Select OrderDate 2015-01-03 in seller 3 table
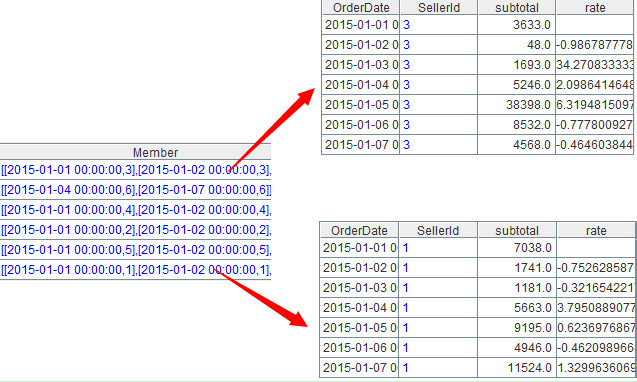Image resolution: width=637 pixels, height=382 pixels. [361, 65]
